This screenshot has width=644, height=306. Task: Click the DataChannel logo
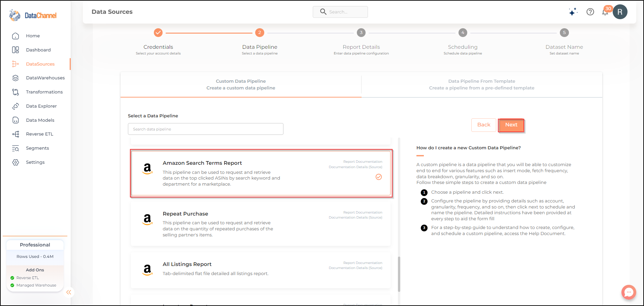33,15
